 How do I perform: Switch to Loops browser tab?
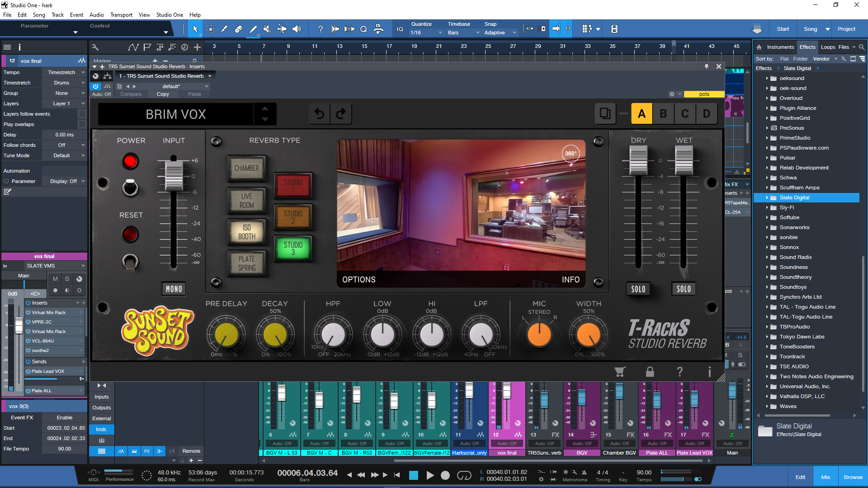(828, 47)
